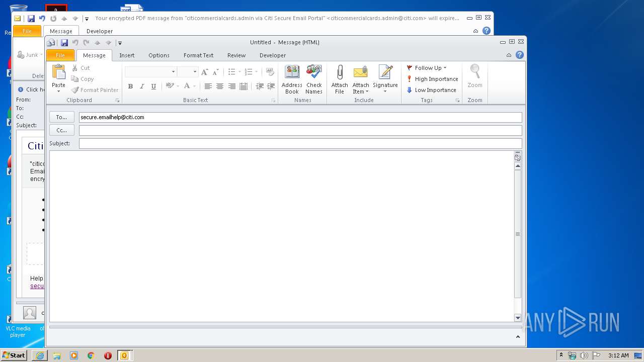
Task: Customize the Quick Access Toolbar in Untitled window
Action: [x=120, y=43]
